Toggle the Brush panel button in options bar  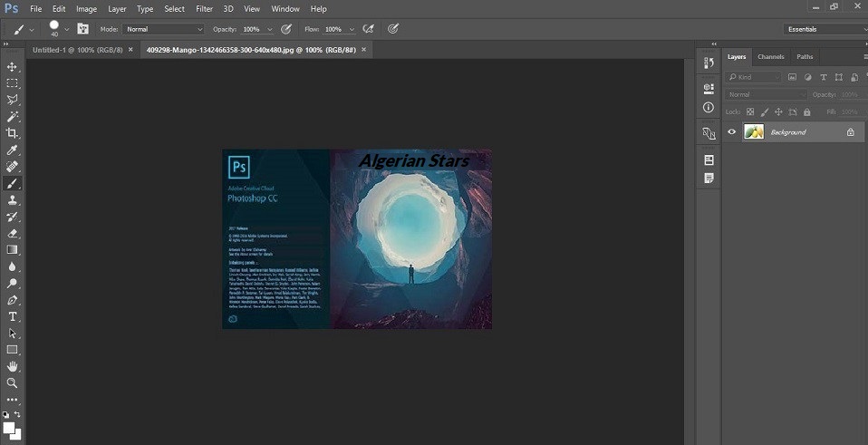coord(83,29)
